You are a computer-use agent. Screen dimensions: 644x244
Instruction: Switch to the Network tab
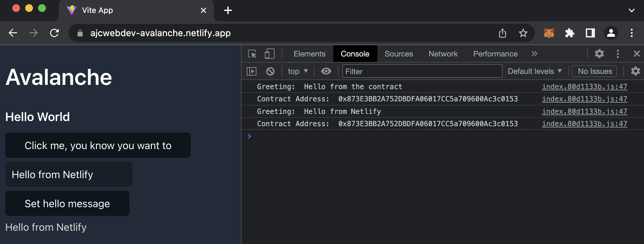click(443, 54)
